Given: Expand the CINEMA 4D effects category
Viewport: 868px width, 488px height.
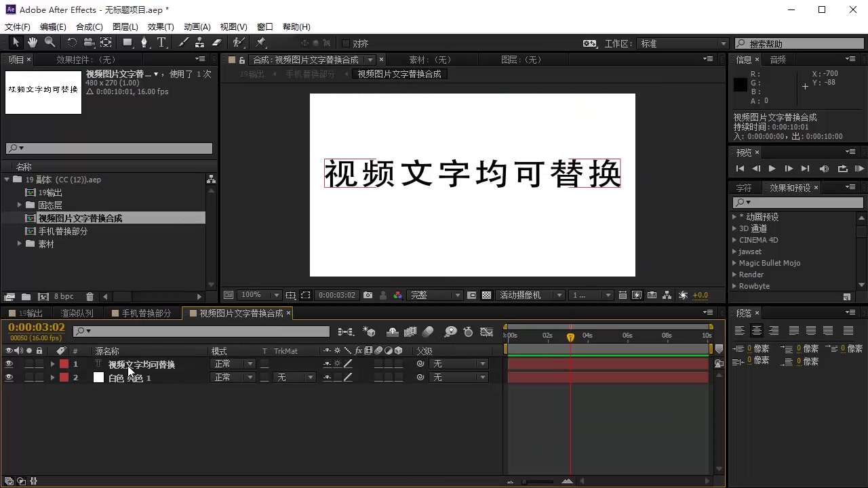Looking at the screenshot, I should click(734, 240).
